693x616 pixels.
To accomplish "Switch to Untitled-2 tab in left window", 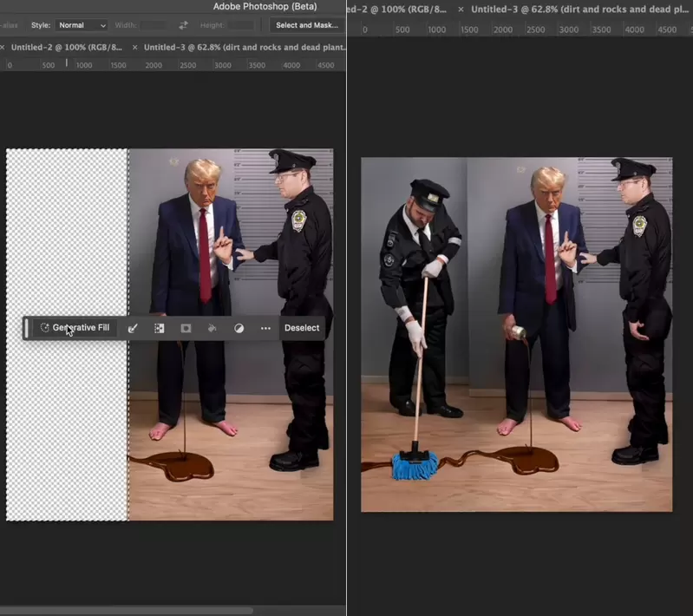I will pyautogui.click(x=66, y=47).
